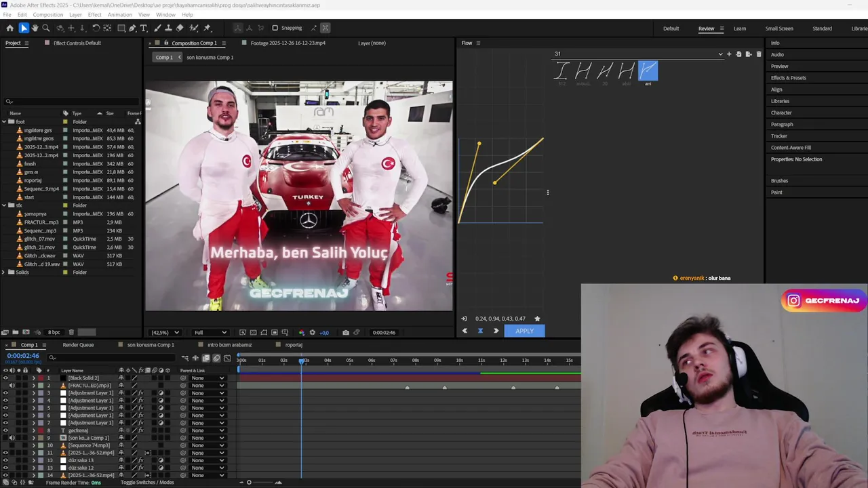Click the Flow export presets icon
Viewport: 868px width, 488px height.
748,54
